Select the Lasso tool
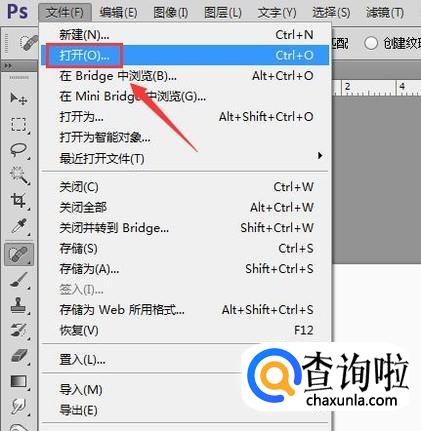This screenshot has width=421, height=431. click(x=18, y=150)
